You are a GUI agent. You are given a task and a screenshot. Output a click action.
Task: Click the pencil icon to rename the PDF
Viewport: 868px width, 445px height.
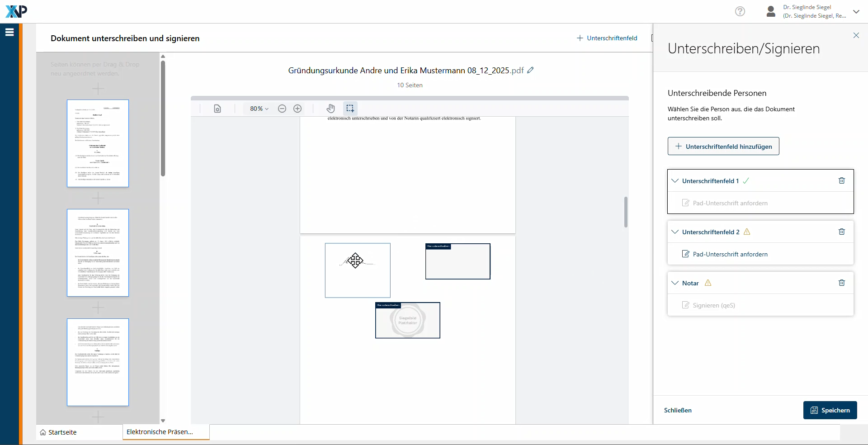tap(530, 70)
